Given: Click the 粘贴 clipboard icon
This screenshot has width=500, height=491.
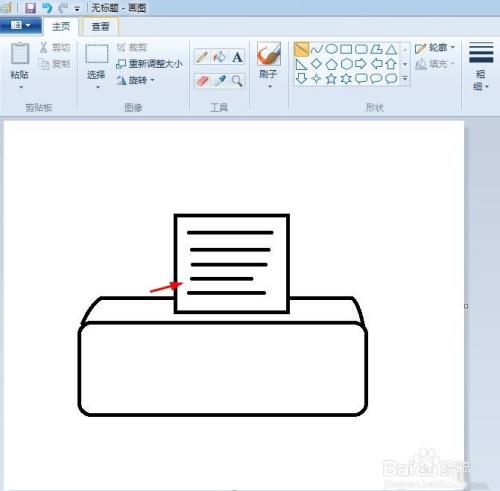Looking at the screenshot, I should click(x=20, y=53).
